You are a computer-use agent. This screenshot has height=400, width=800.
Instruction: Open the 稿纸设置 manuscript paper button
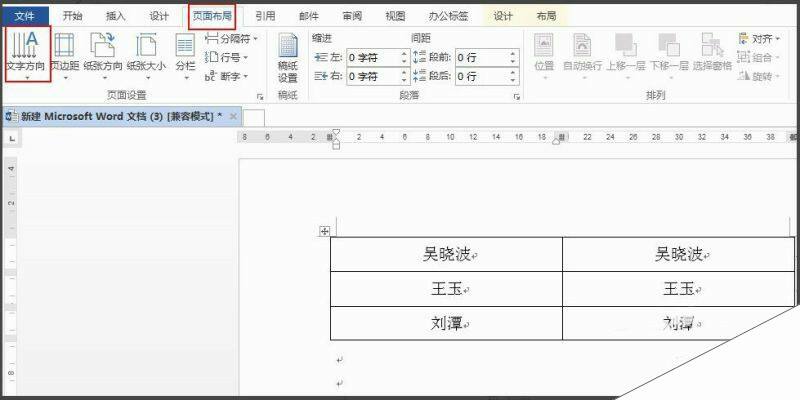click(288, 58)
